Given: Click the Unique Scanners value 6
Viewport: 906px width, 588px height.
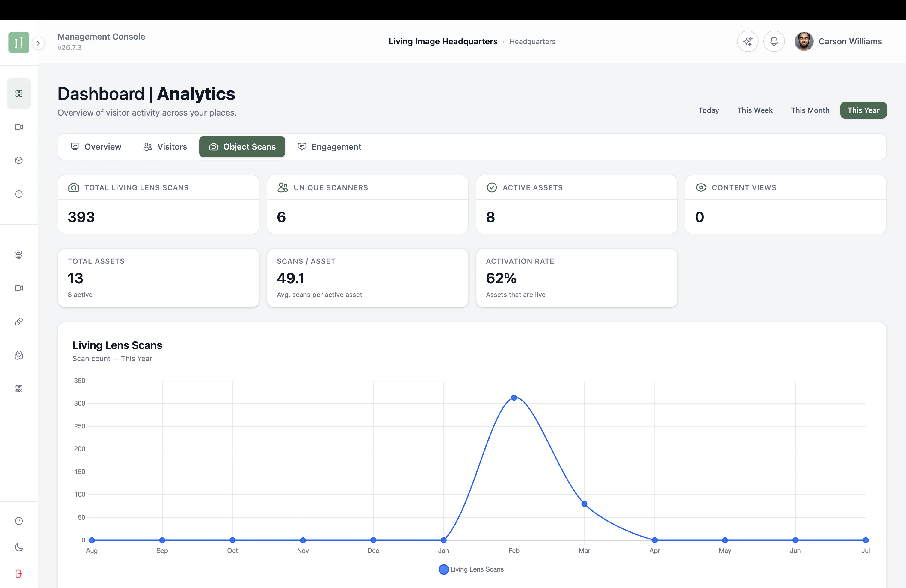Looking at the screenshot, I should 281,217.
